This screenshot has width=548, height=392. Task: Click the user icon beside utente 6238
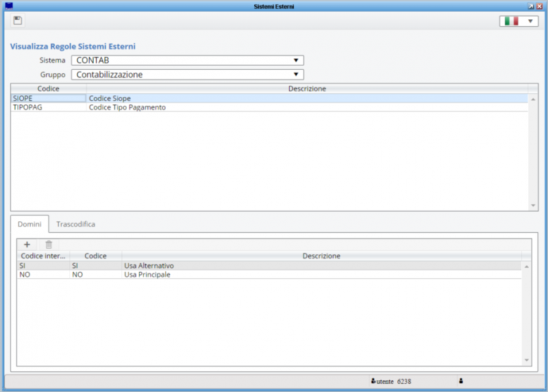pyautogui.click(x=373, y=381)
